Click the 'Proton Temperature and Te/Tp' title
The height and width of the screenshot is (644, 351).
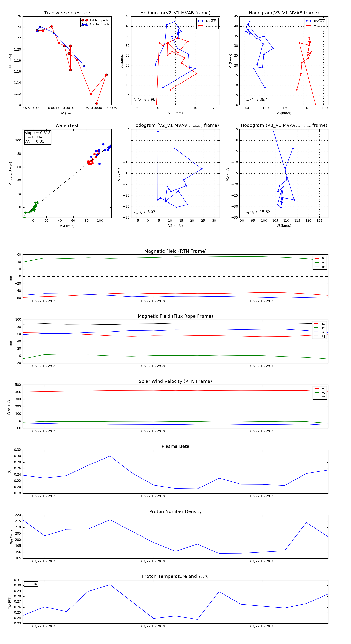point(175,576)
